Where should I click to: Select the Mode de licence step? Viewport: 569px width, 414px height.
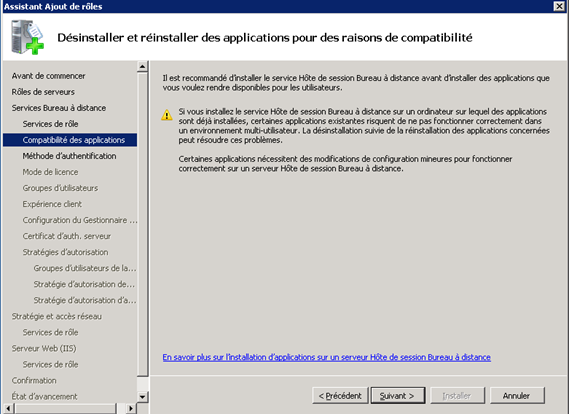point(50,172)
